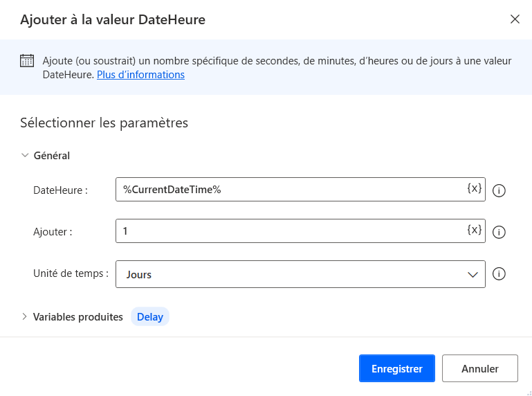
Task: Close the dialog with the X icon
Action: coord(515,19)
